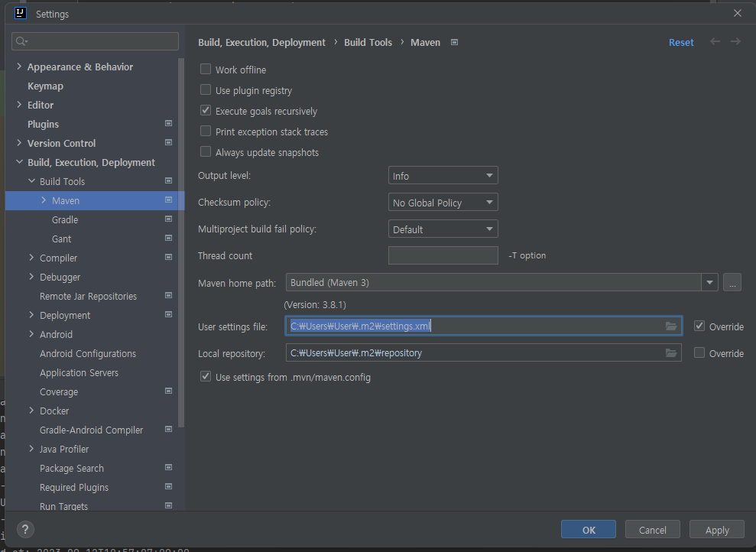Open Android Configurations page

[88, 354]
